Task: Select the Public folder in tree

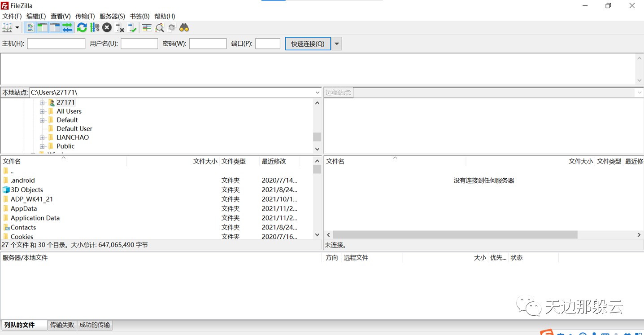Action: (x=65, y=146)
